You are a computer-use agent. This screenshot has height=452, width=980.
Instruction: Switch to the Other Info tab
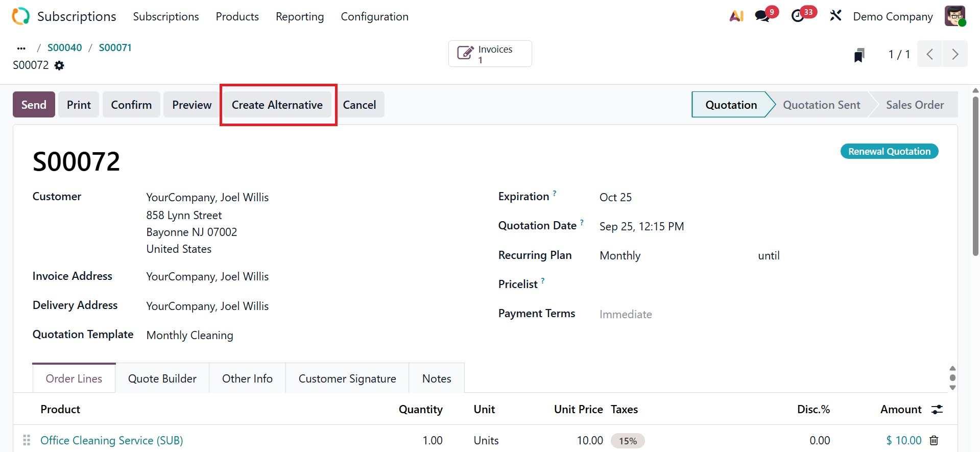coord(247,378)
